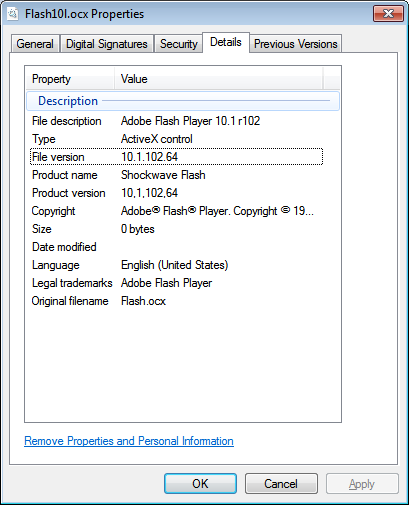Select the Type property label
409x505 pixels.
(44, 139)
